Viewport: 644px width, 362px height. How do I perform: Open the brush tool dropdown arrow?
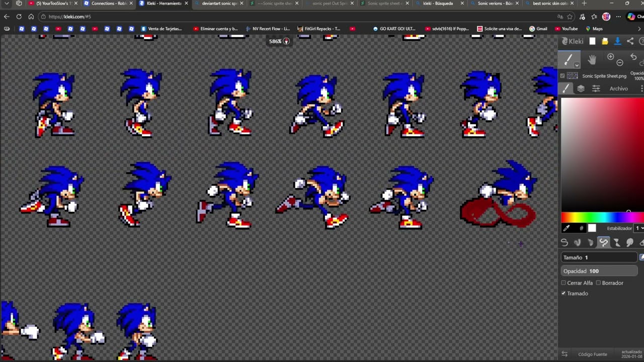click(577, 65)
